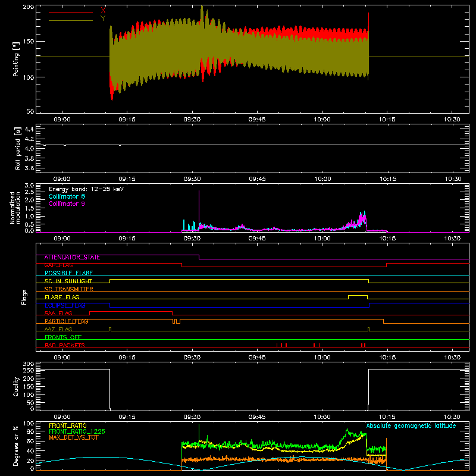Click the ECLIPSE_FLAG label
The image size is (476, 476).
click(65, 305)
